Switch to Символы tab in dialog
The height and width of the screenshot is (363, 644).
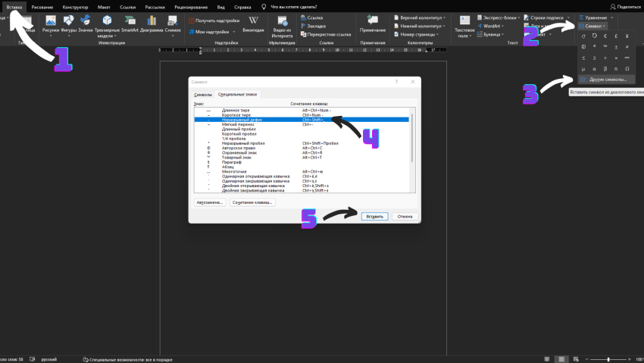203,95
